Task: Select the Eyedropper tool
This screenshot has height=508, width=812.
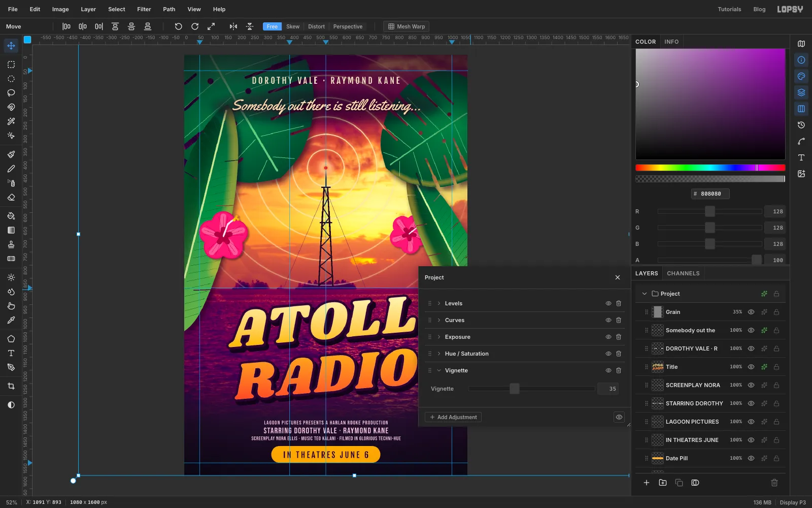Action: (x=11, y=320)
